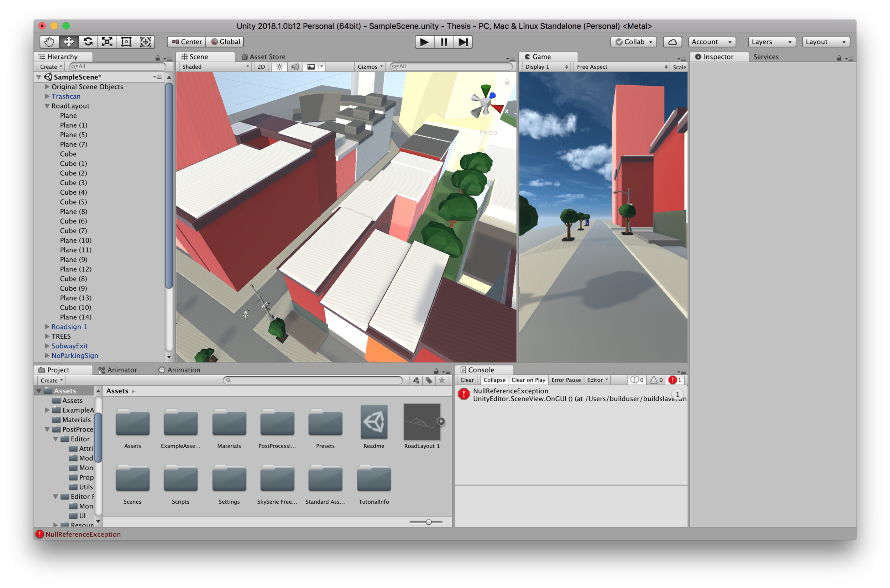This screenshot has height=588, width=890.
Task: Open Display 1 dropdown
Action: [x=546, y=67]
